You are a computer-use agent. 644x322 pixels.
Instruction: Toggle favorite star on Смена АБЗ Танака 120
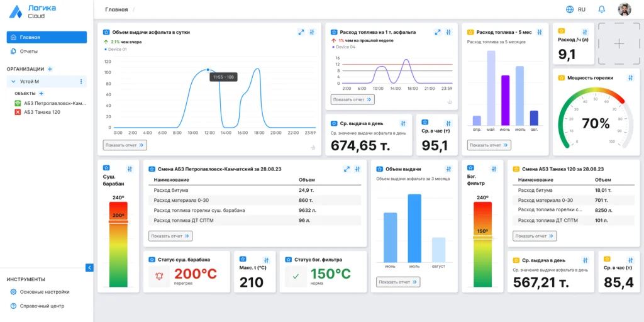pos(516,169)
